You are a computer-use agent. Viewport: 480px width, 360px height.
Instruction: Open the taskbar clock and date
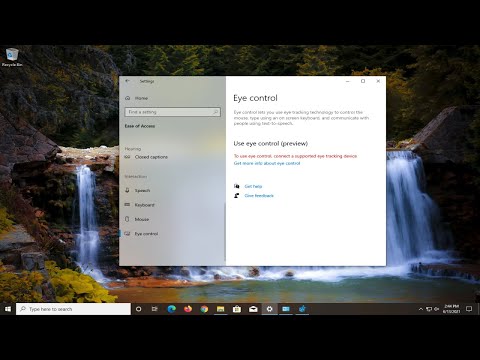pyautogui.click(x=451, y=309)
